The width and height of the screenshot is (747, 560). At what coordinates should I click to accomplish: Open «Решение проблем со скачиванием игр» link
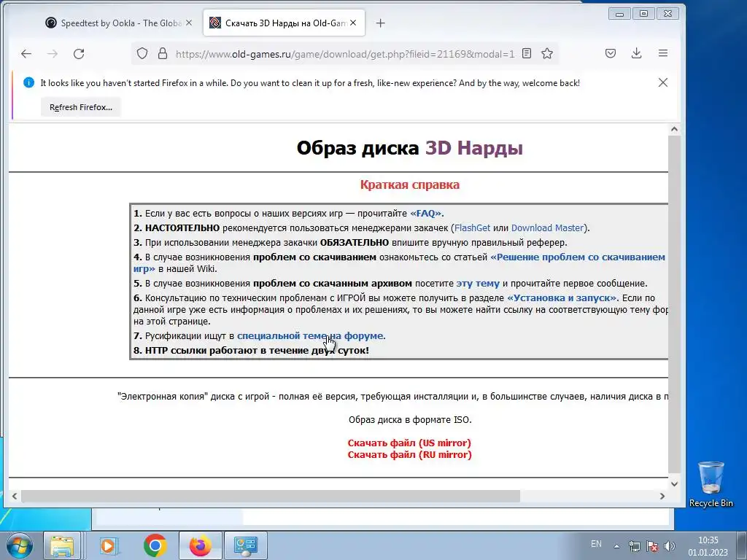[x=578, y=257]
